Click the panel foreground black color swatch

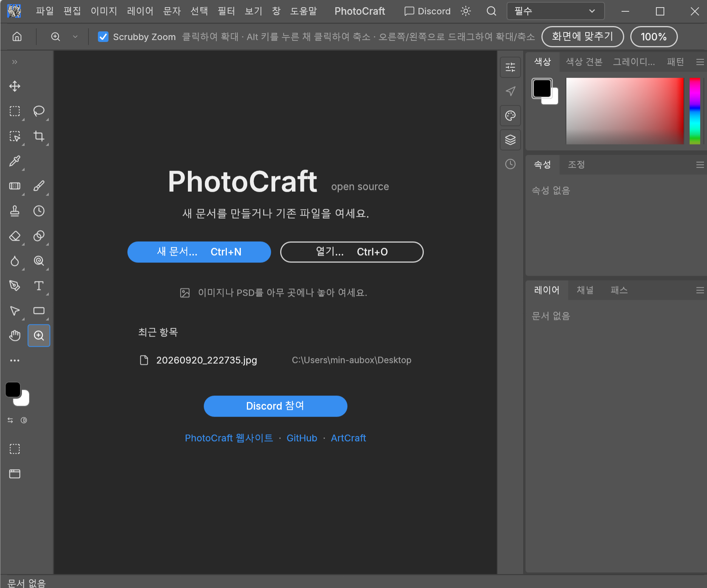pyautogui.click(x=541, y=88)
